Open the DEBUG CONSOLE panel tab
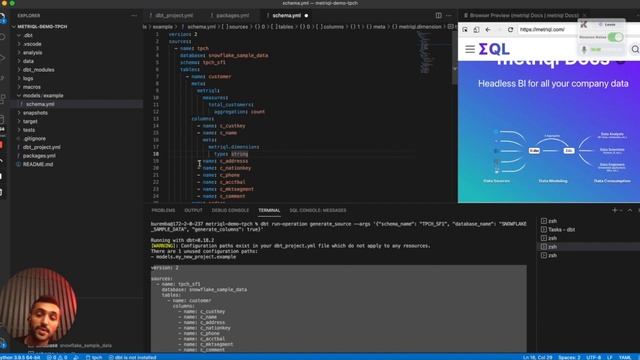This screenshot has height=360, width=640. click(x=230, y=210)
